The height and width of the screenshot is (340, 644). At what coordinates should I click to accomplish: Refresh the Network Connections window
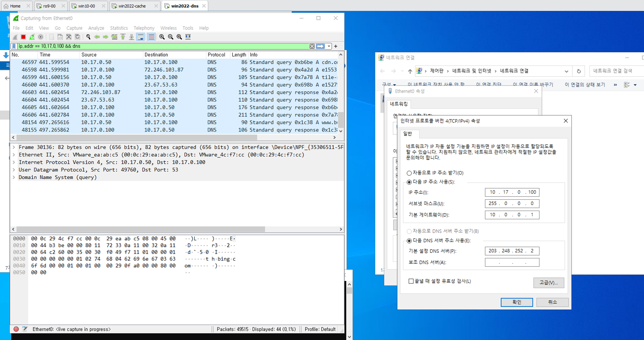579,71
